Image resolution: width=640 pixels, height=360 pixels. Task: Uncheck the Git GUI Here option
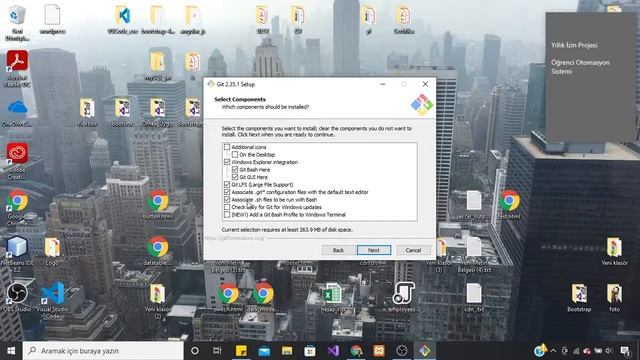(235, 177)
